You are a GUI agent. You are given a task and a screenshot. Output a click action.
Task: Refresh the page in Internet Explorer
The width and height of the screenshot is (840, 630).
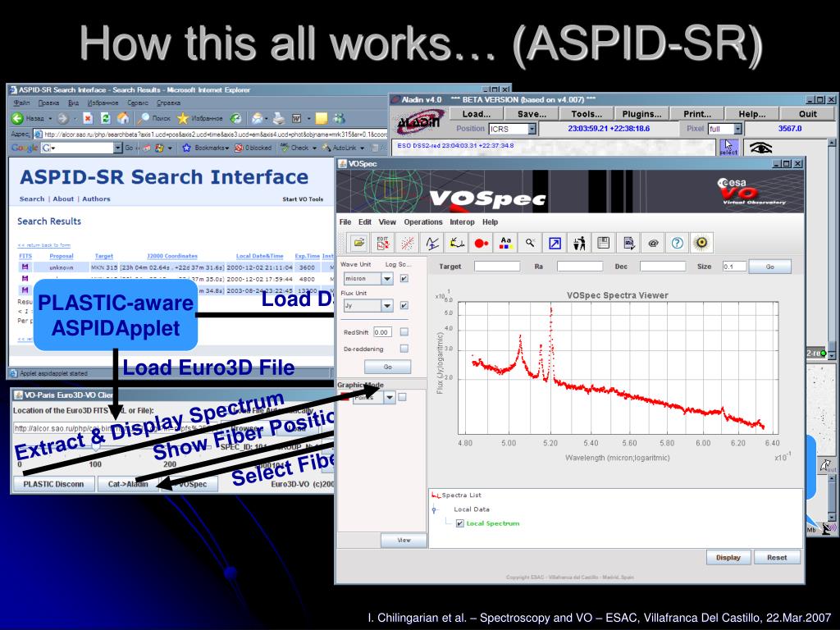106,118
